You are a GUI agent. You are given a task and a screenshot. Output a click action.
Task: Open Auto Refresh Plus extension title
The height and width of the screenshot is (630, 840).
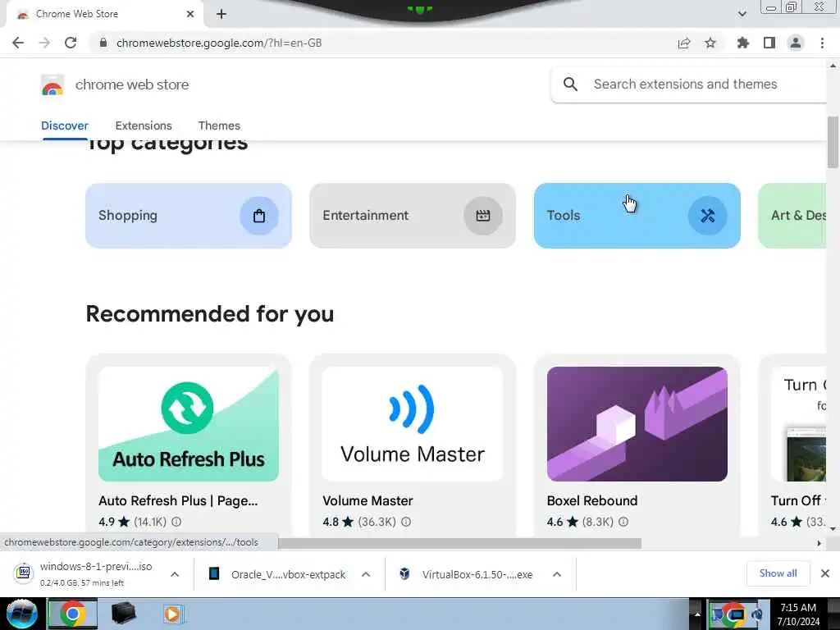click(x=178, y=500)
